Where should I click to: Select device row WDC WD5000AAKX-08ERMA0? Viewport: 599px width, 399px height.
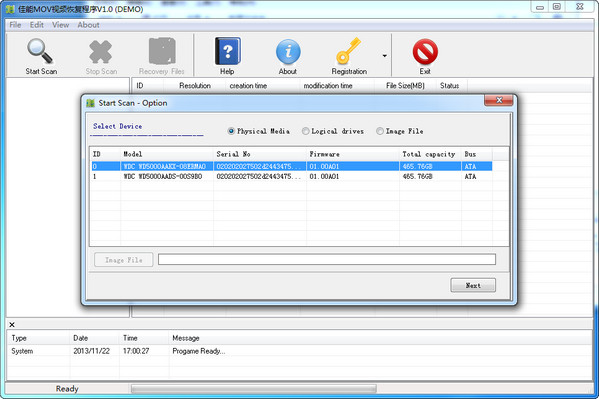[292, 166]
